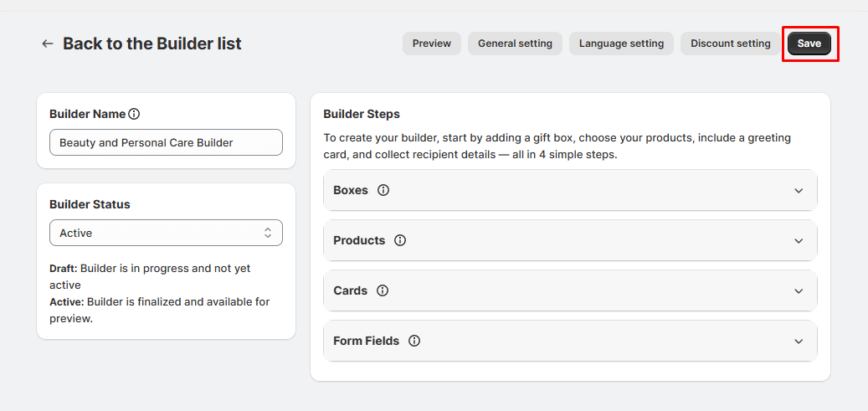Open Language setting

621,44
